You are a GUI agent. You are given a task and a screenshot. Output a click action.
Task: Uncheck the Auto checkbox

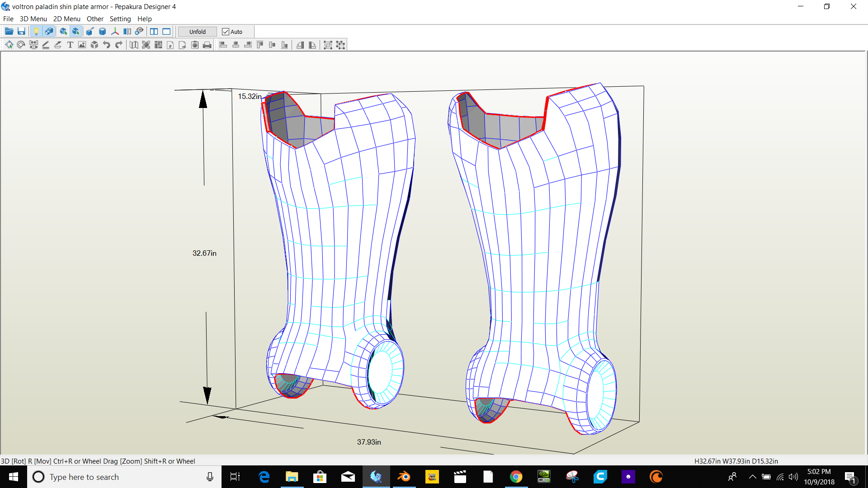pos(226,32)
